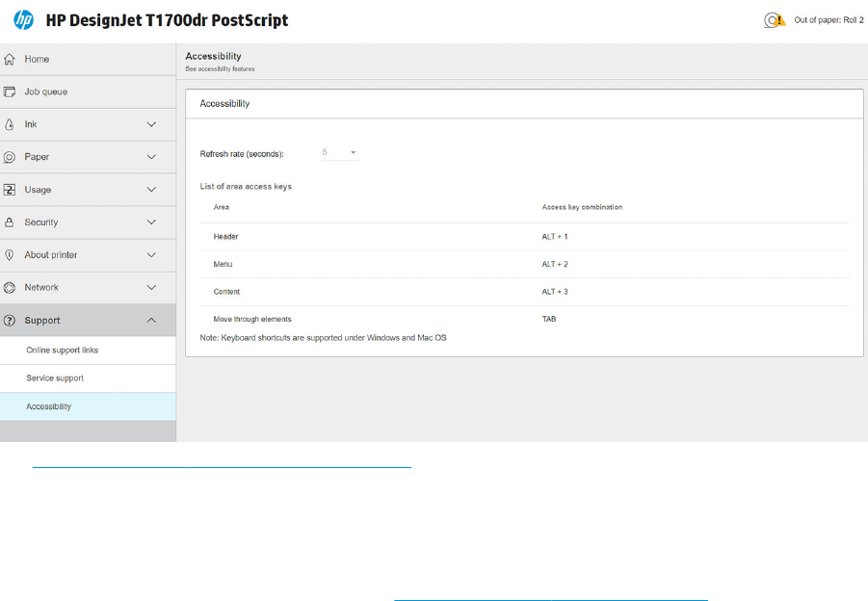This screenshot has height=601, width=868.
Task: Click the keyboard shortcuts note text
Action: (323, 337)
